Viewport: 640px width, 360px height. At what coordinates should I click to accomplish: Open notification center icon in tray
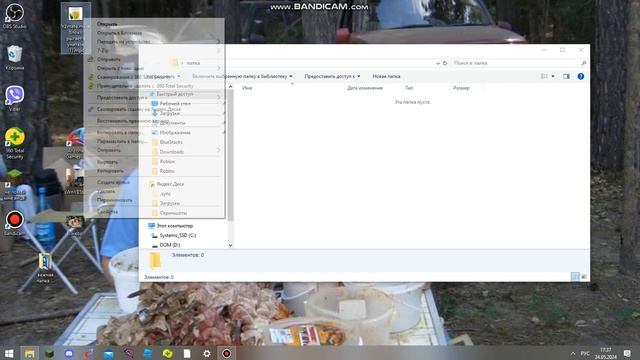click(x=627, y=353)
